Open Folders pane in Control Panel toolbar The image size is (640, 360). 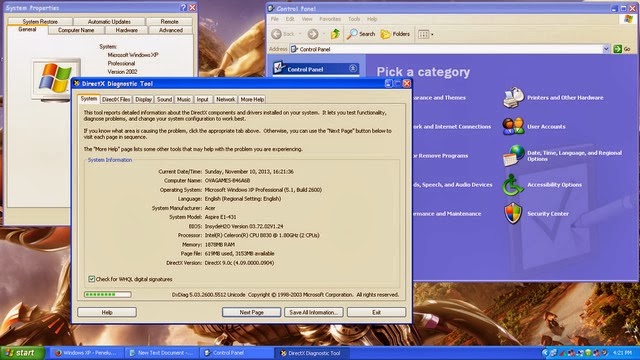(x=395, y=34)
